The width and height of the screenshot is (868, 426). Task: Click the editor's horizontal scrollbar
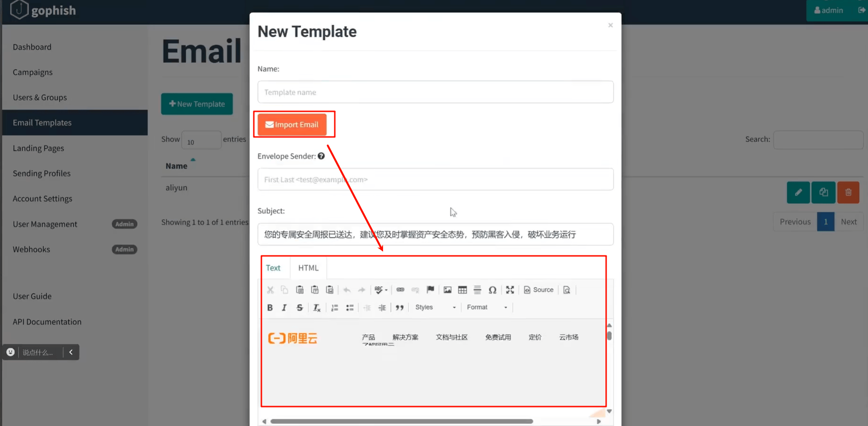[402, 421]
